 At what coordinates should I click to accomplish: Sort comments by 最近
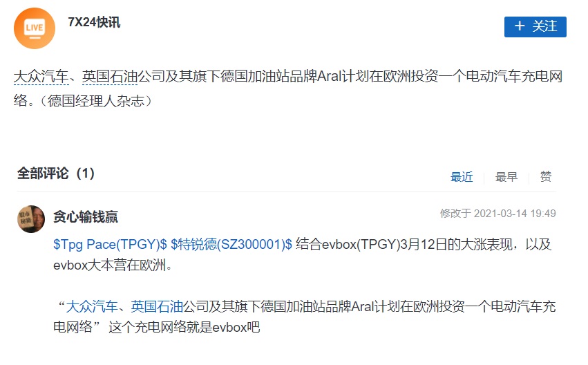click(x=462, y=177)
